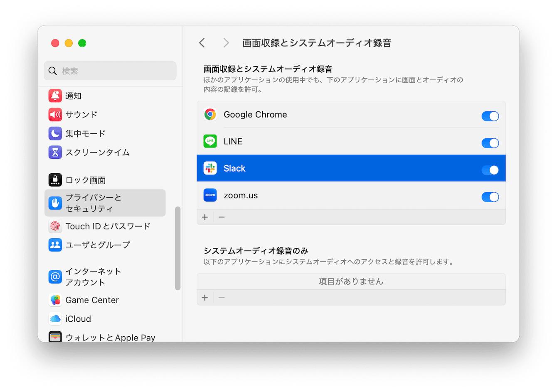Click the インターネットアカウント @ icon
This screenshot has width=557, height=392.
[55, 276]
